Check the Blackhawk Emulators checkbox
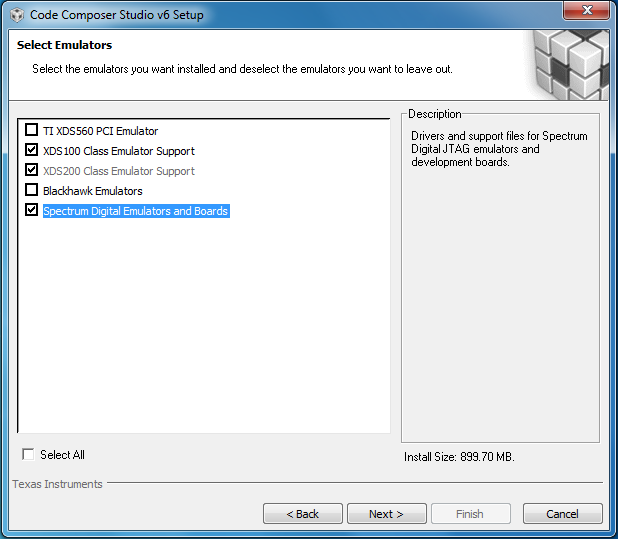618x539 pixels. coord(32,191)
